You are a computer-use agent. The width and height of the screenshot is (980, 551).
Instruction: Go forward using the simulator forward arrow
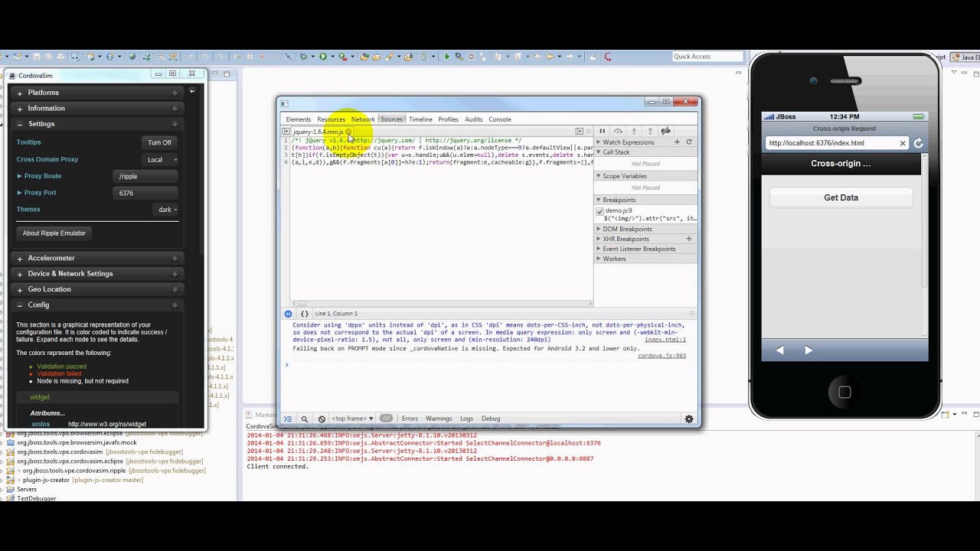tap(808, 350)
